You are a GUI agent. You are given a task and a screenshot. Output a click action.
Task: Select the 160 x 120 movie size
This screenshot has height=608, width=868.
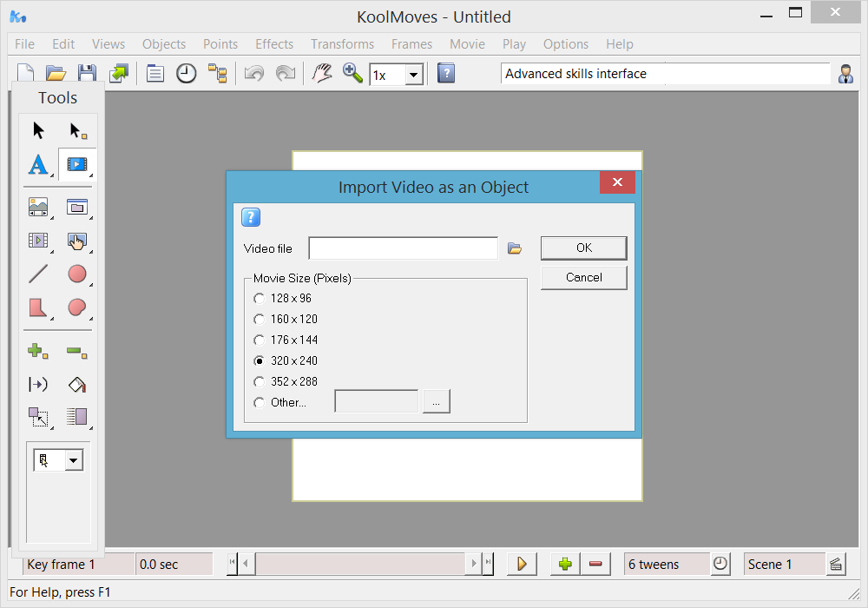tap(285, 320)
